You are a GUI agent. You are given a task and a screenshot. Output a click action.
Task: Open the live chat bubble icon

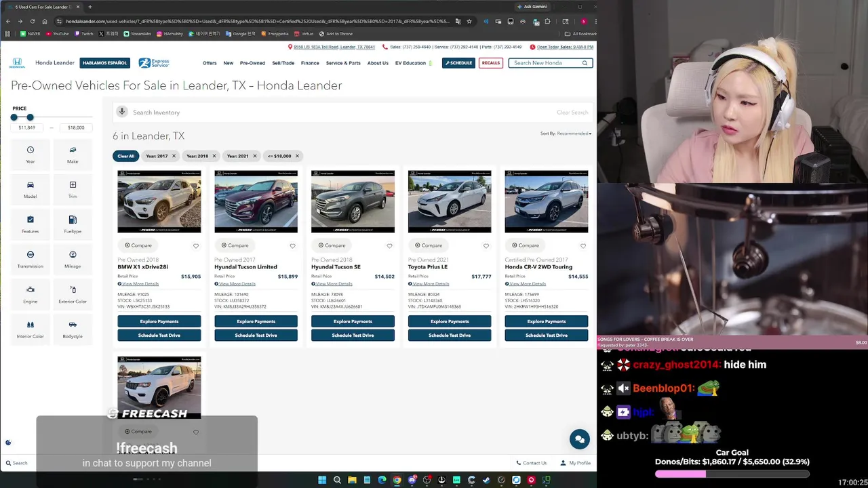(x=579, y=439)
